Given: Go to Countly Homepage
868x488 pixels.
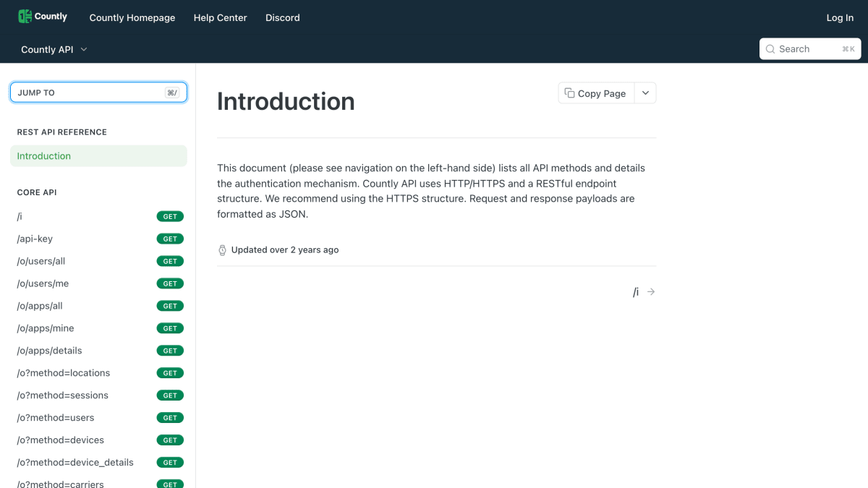Looking at the screenshot, I should 132,17.
